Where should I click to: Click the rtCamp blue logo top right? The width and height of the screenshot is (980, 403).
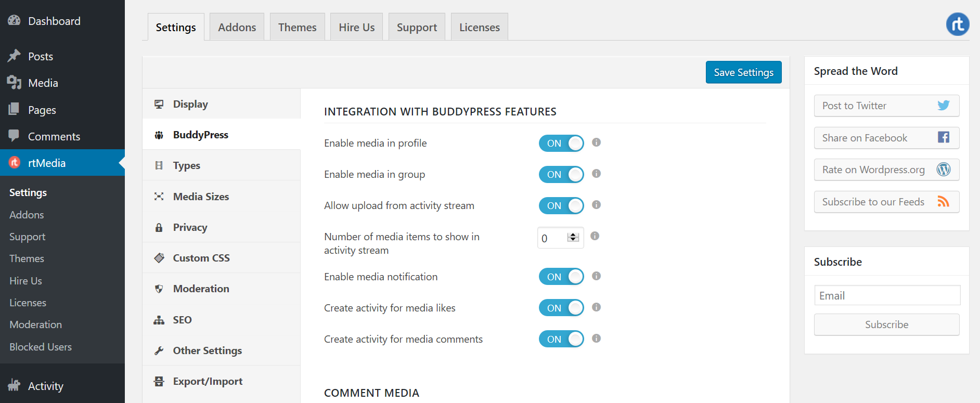958,24
